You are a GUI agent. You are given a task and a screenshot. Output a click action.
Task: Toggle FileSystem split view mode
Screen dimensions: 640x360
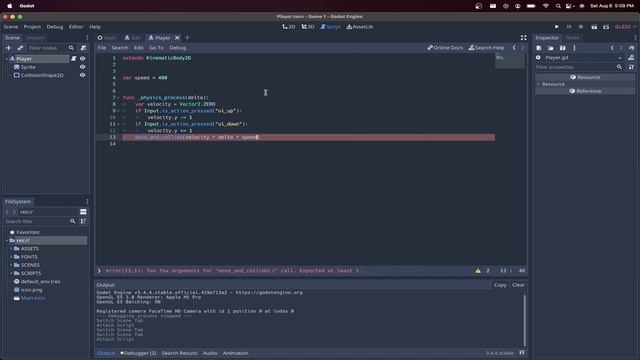pyautogui.click(x=83, y=212)
